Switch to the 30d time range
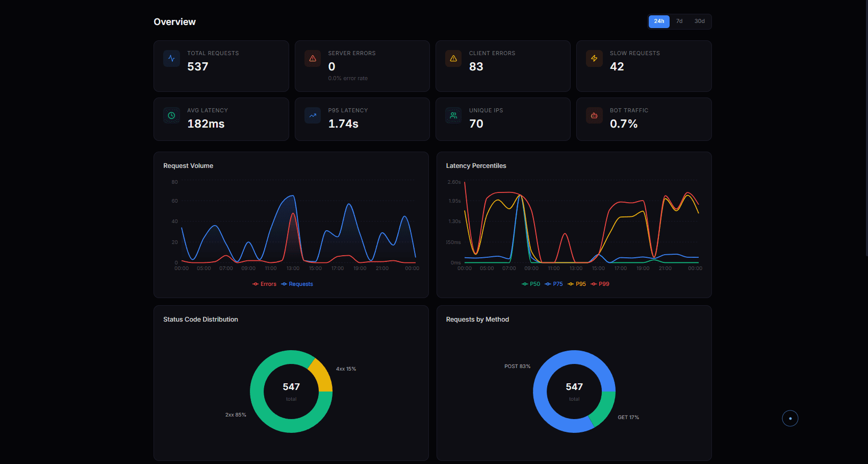Screen dimensions: 868x464 (699, 21)
